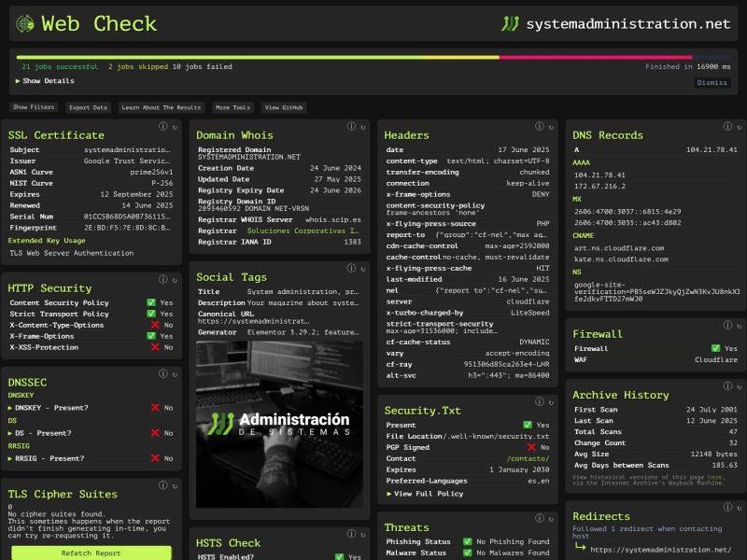This screenshot has height=560, width=747.
Task: Open Learn About The Results
Action: [x=161, y=107]
